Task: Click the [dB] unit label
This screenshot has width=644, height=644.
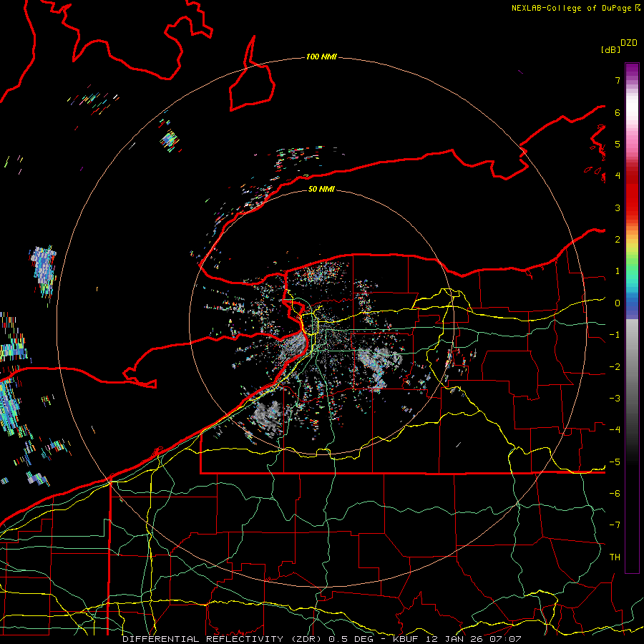Action: pyautogui.click(x=610, y=49)
